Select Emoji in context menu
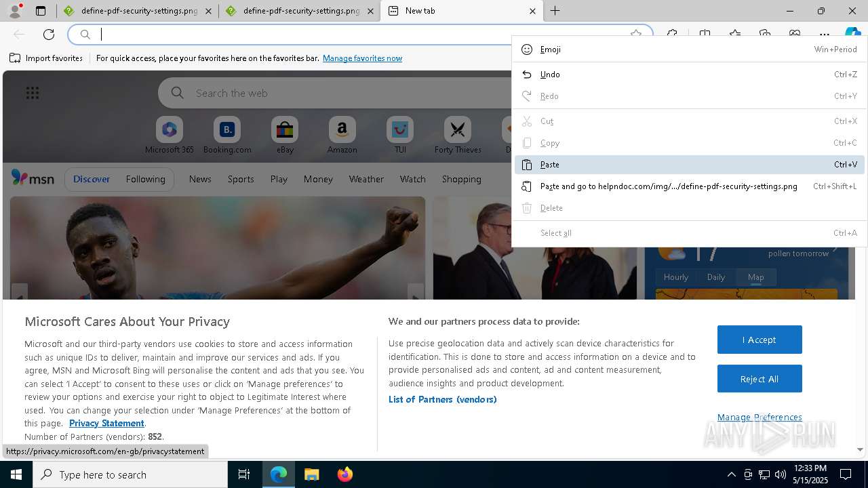 tap(690, 49)
